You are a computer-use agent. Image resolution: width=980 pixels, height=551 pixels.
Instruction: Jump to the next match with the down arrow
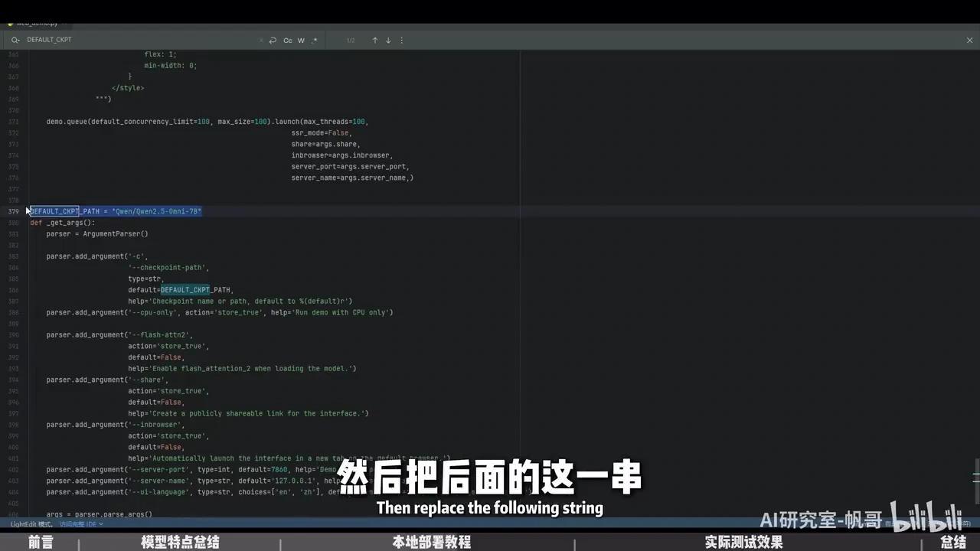point(387,40)
